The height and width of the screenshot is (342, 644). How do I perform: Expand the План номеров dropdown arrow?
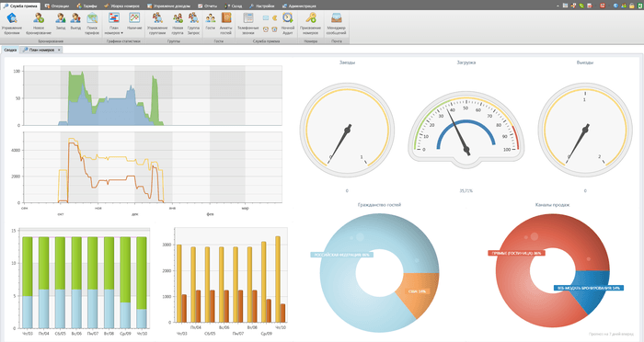pyautogui.click(x=121, y=33)
